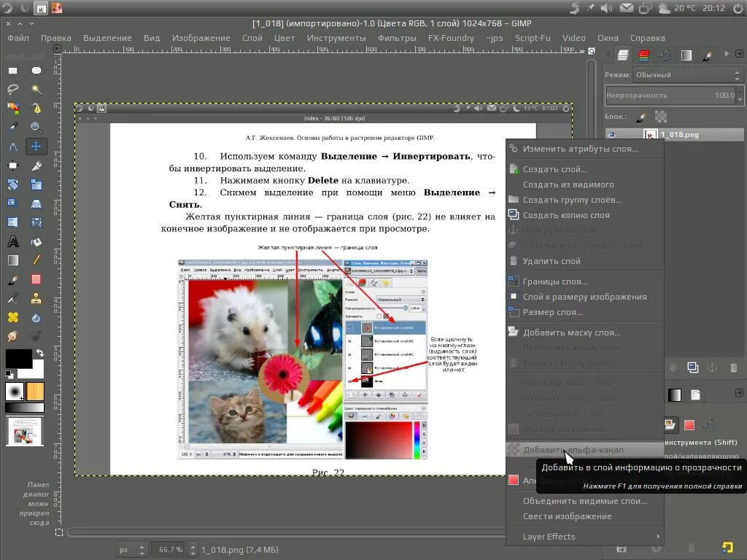This screenshot has width=747, height=560.
Task: Select the Eraser tool
Action: 36,279
